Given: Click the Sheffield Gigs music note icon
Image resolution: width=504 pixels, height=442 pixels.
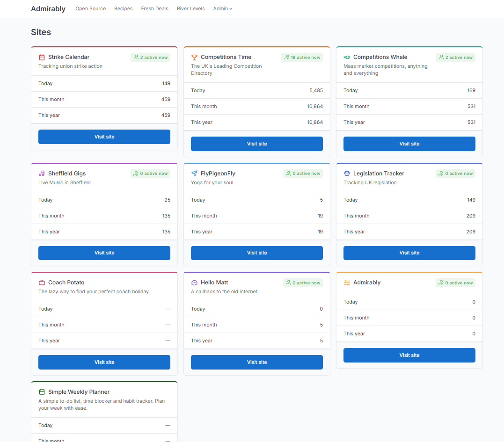Looking at the screenshot, I should [x=42, y=174].
